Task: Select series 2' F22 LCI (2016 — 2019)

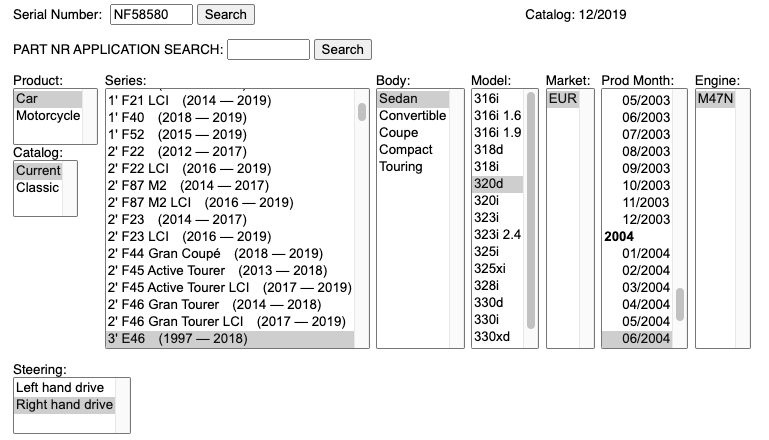Action: coord(231,169)
